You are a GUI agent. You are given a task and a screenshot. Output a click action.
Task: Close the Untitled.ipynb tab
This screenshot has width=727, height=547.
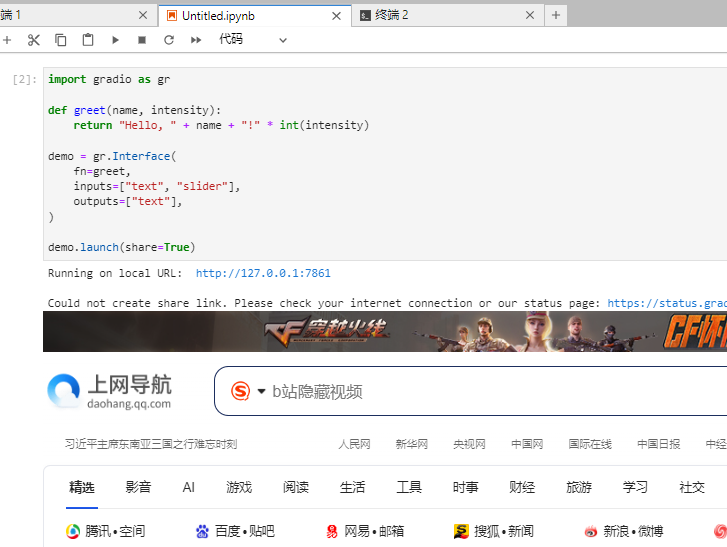click(x=336, y=15)
